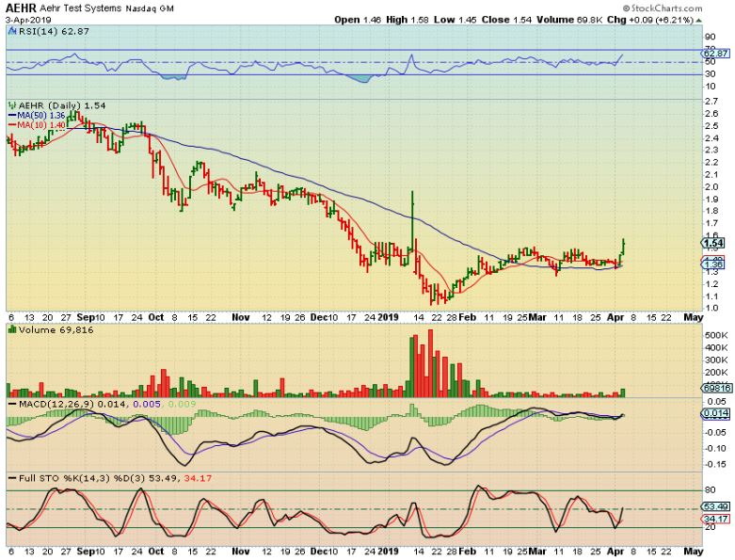The image size is (735, 560).
Task: Click the MA(50) 1.36 legend entry
Action: [x=37, y=115]
